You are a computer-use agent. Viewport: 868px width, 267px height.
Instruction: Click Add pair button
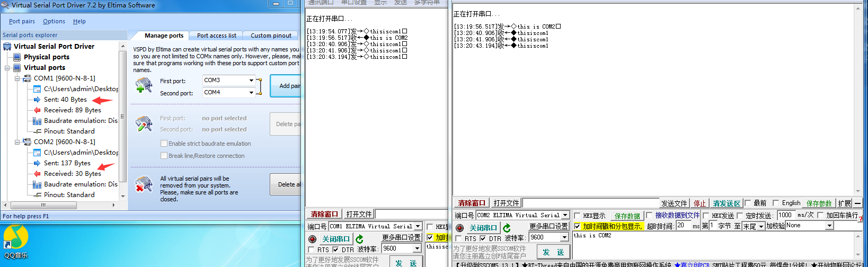point(286,86)
